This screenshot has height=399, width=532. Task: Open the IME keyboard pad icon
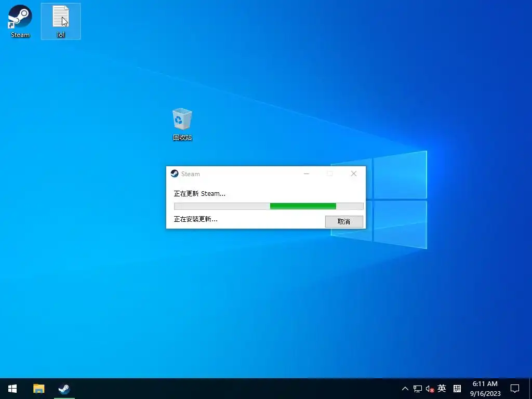coord(457,388)
